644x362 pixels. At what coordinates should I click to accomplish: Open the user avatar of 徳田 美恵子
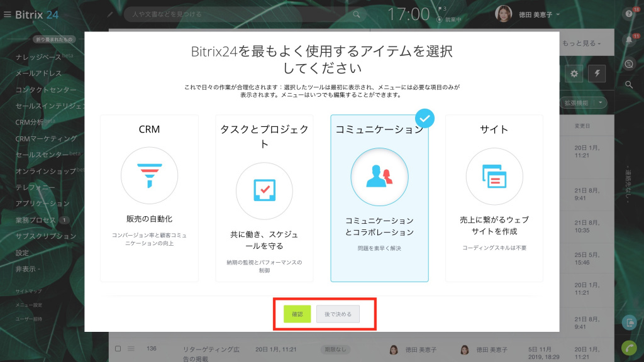503,14
